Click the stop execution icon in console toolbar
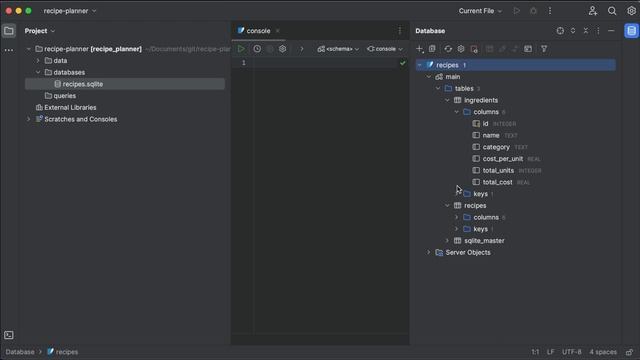The height and width of the screenshot is (360, 640). point(270,49)
